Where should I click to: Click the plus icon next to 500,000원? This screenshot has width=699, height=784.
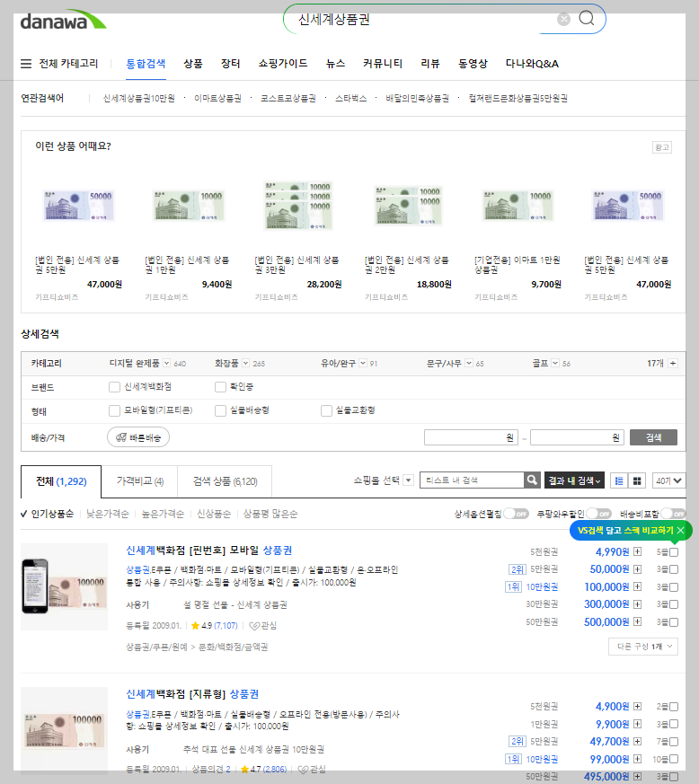638,621
